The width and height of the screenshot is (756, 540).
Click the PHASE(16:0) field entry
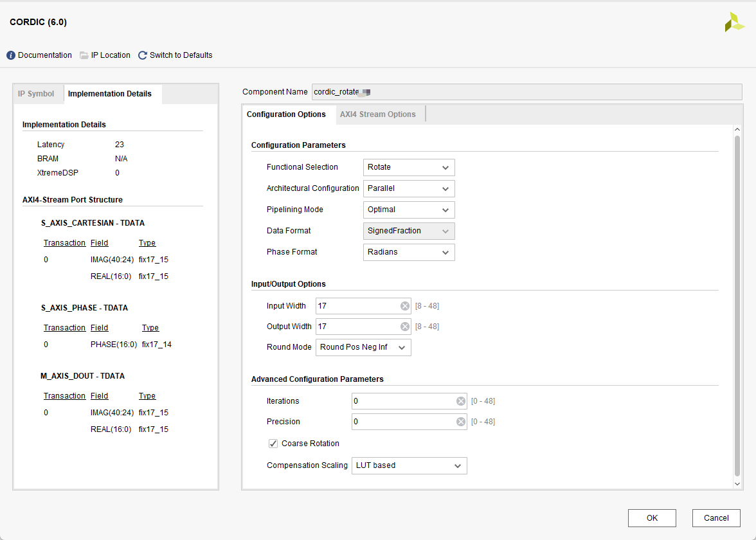click(x=114, y=345)
